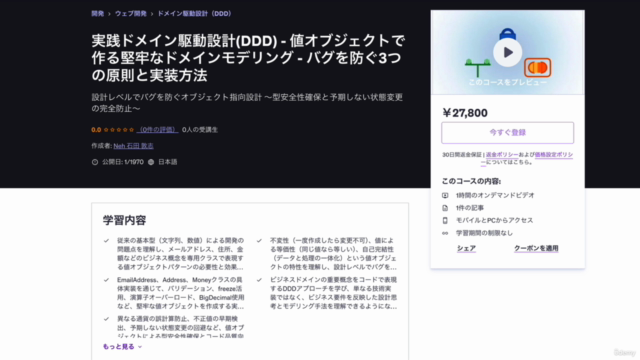Open the course preview thumbnail caption
This screenshot has width=640, height=360.
pyautogui.click(x=507, y=82)
